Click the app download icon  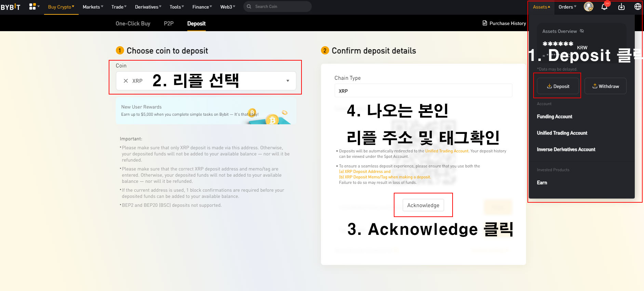tap(621, 7)
